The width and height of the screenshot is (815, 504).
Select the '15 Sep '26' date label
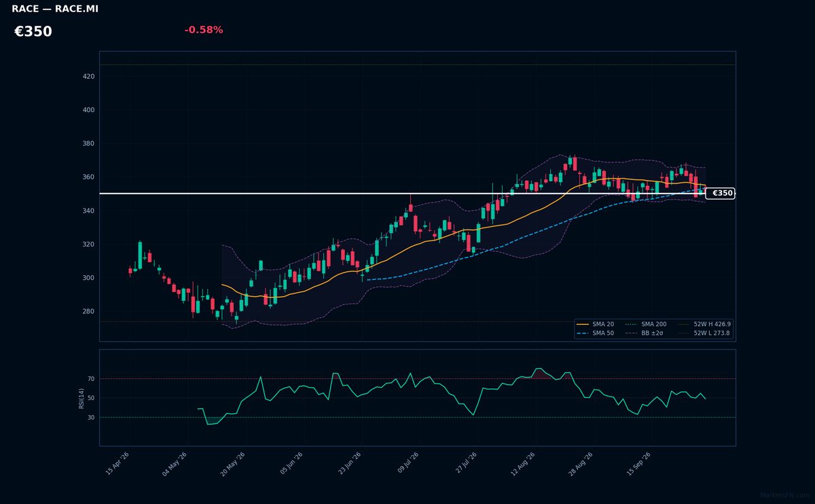(x=639, y=464)
